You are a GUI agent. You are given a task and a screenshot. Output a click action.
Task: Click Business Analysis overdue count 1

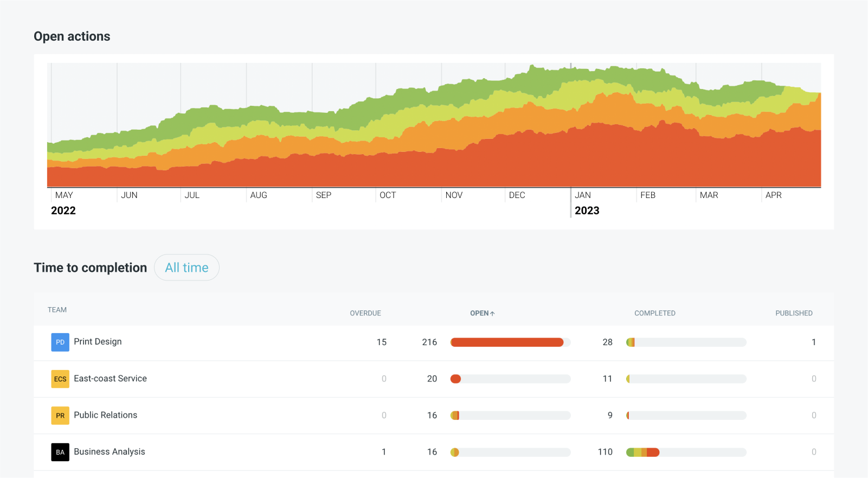tap(384, 452)
